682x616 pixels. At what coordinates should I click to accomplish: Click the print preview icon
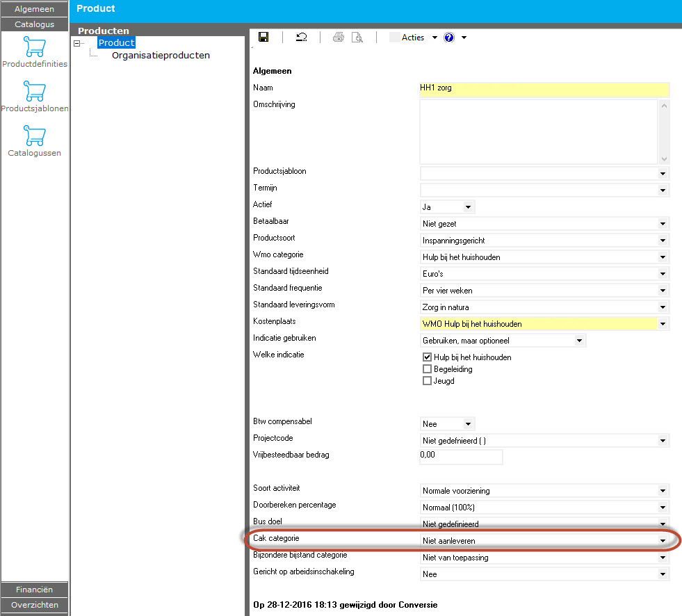click(357, 38)
